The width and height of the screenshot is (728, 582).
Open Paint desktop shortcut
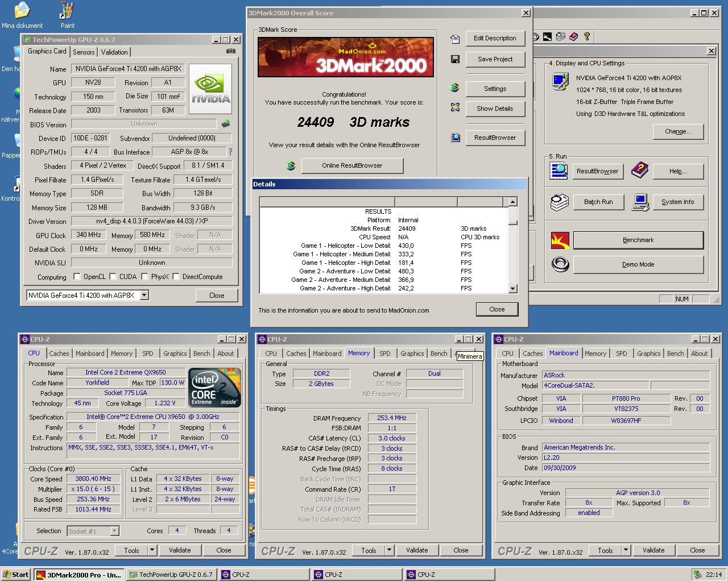(67, 15)
